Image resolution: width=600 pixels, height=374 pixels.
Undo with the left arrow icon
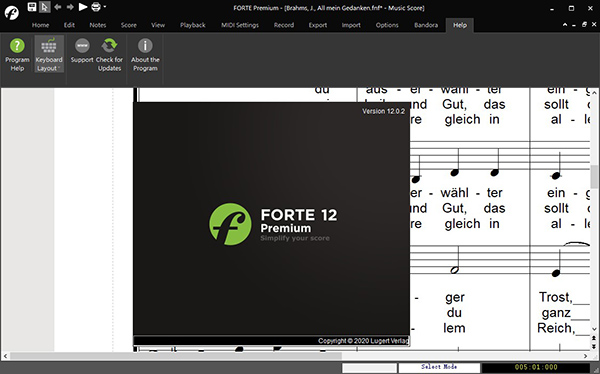[x=58, y=7]
